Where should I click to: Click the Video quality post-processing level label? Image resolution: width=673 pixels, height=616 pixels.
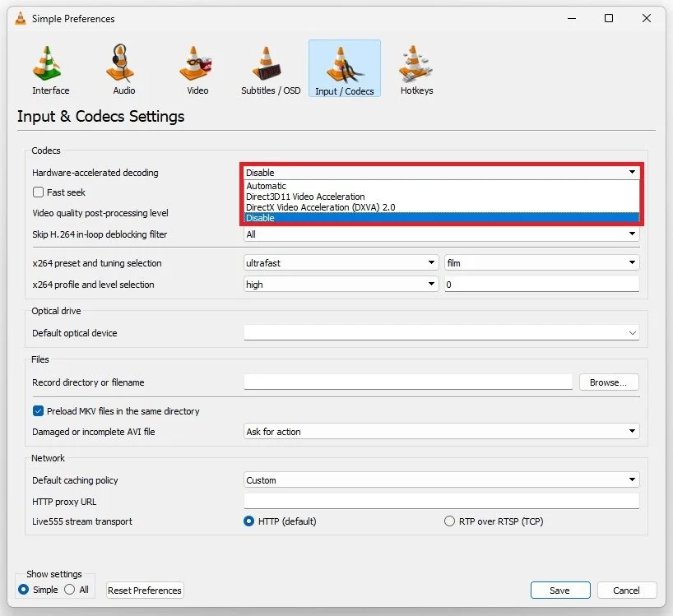point(100,213)
